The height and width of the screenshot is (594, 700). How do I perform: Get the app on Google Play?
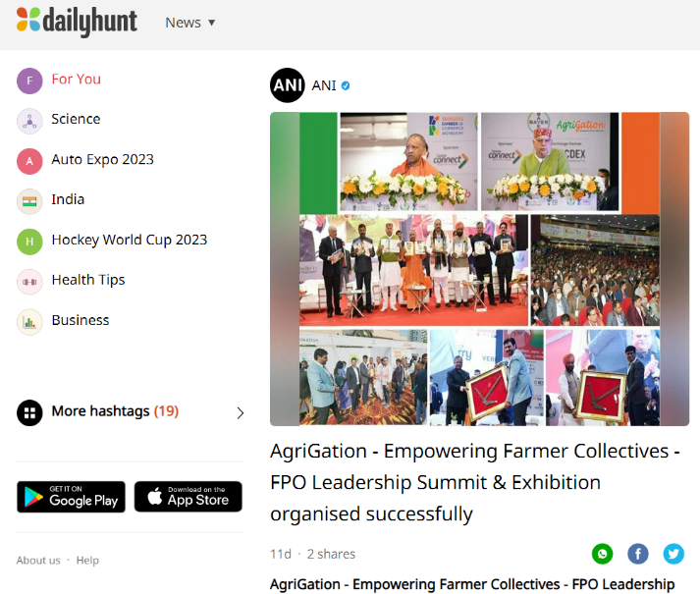pyautogui.click(x=71, y=497)
